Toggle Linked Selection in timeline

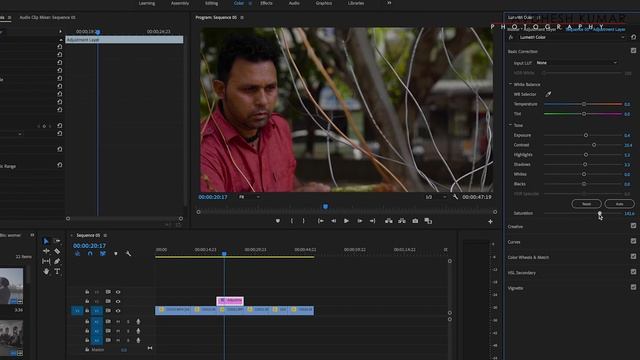pyautogui.click(x=103, y=253)
